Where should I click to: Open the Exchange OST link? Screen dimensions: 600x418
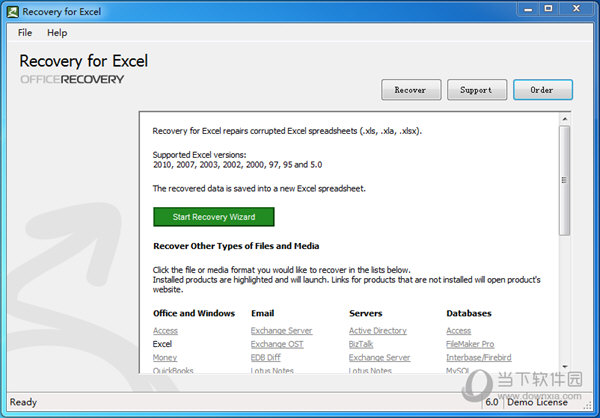tap(277, 344)
